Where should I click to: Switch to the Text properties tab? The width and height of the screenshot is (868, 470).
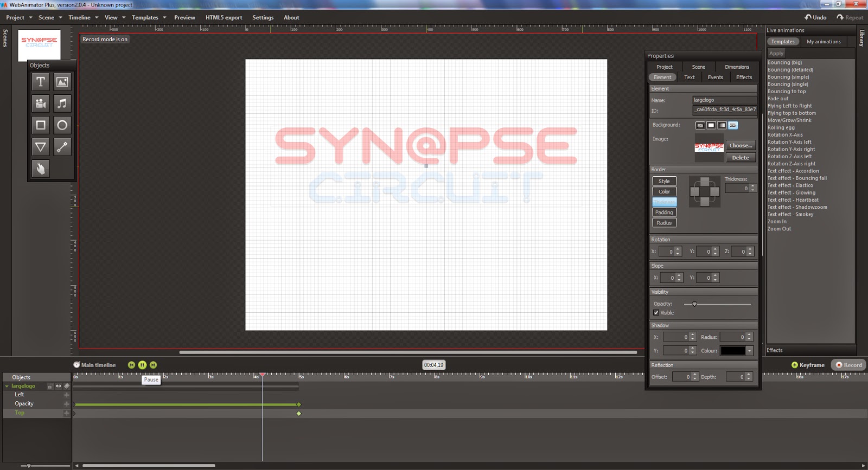[x=690, y=78]
